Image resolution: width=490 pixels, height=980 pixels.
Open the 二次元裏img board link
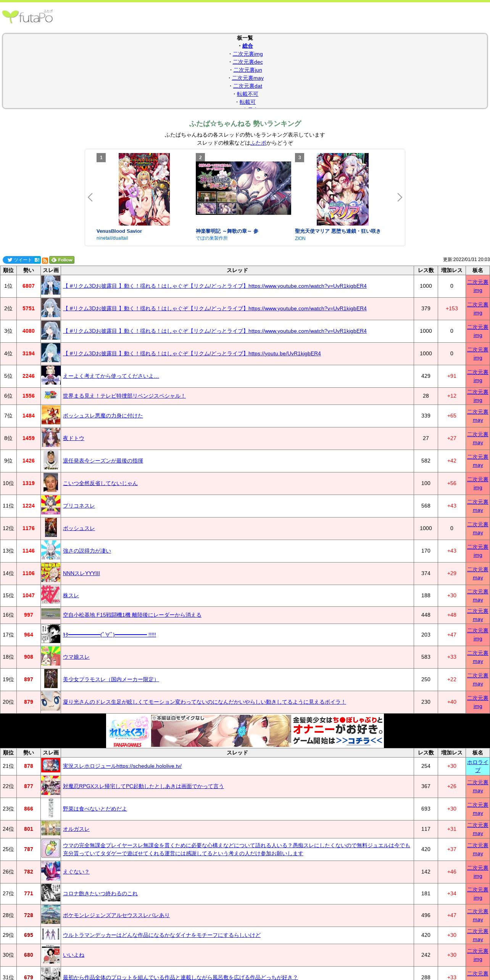coord(248,54)
